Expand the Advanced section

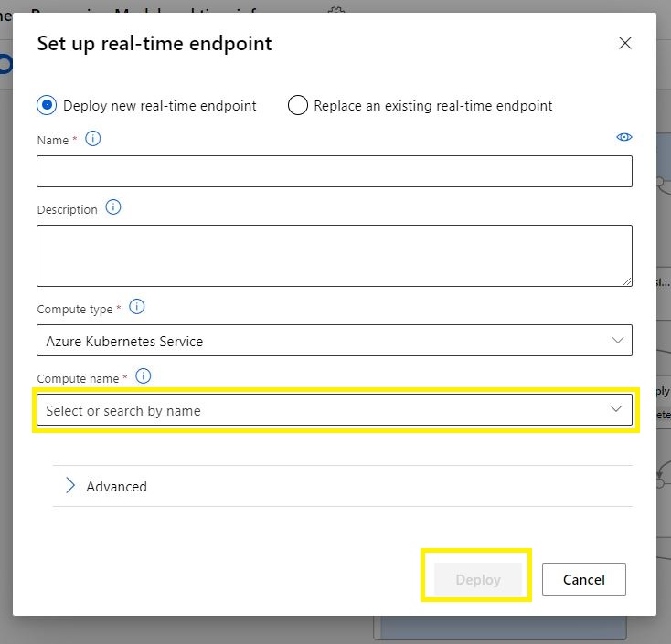[x=70, y=486]
